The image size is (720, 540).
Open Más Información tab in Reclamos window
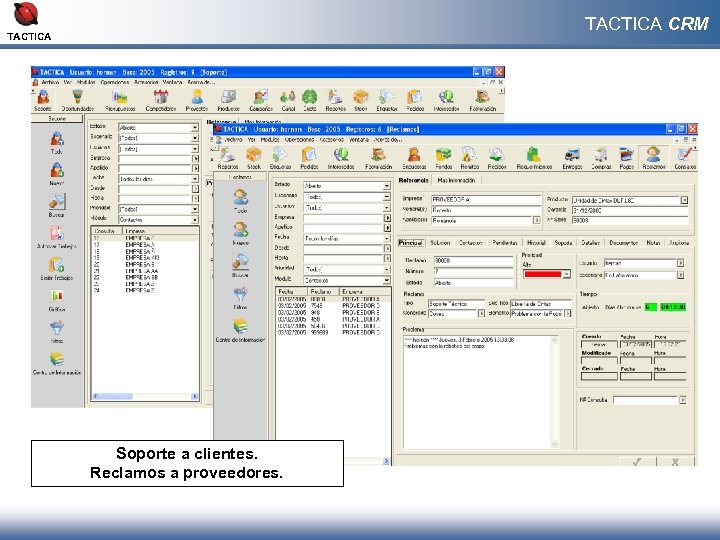click(456, 180)
